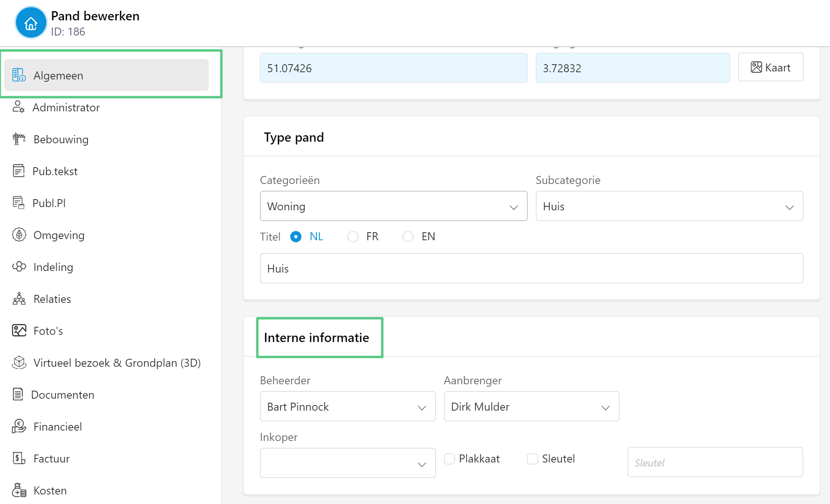Click the Kaart button
This screenshot has width=830, height=504.
(x=771, y=67)
